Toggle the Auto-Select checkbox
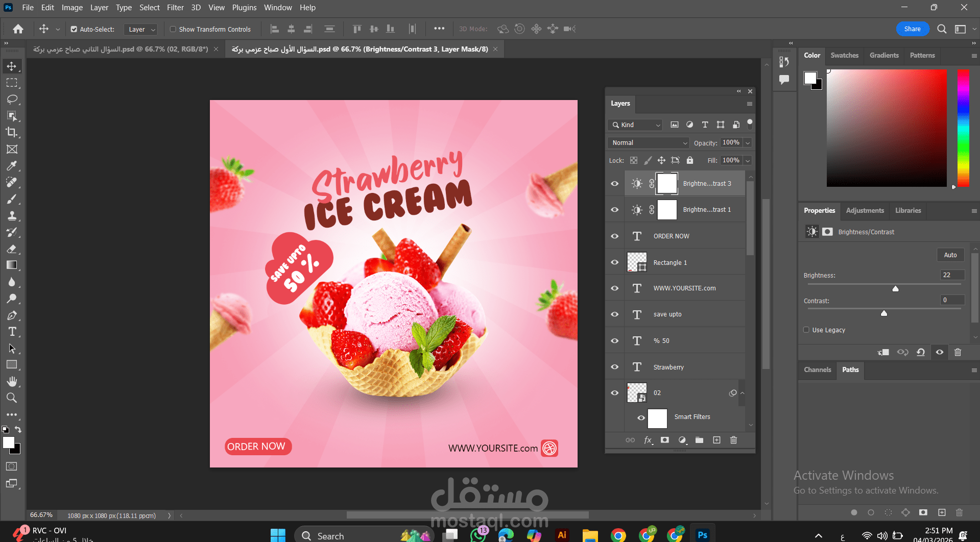 coord(74,29)
